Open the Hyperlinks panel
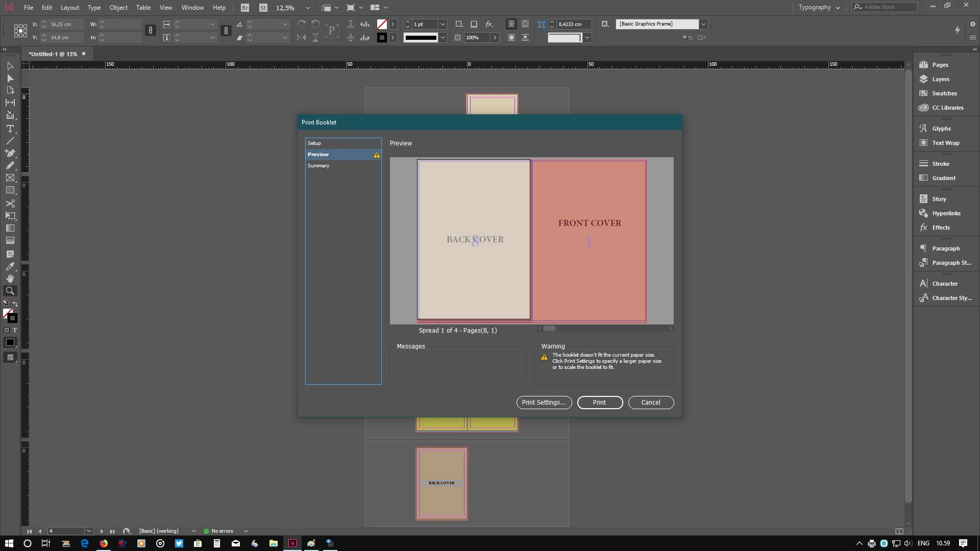The image size is (980, 551). pyautogui.click(x=946, y=213)
